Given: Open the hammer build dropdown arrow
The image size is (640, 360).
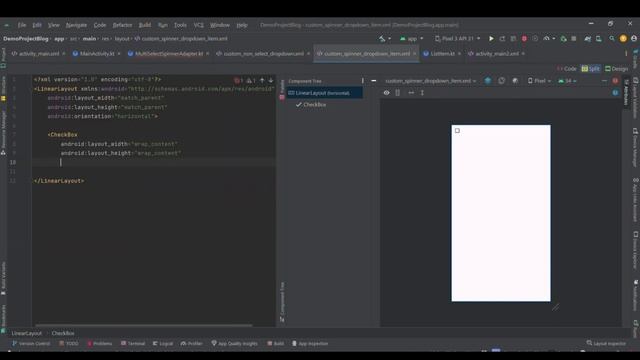Looking at the screenshot, I should click(389, 39).
